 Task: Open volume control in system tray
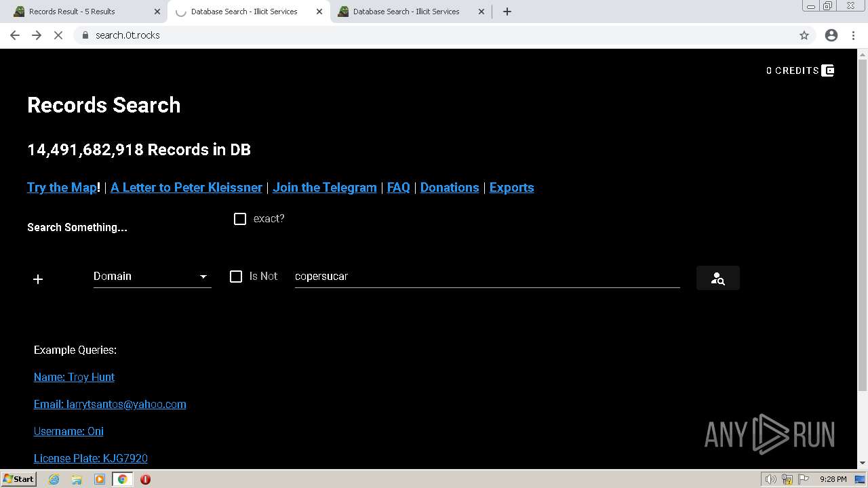click(x=771, y=479)
